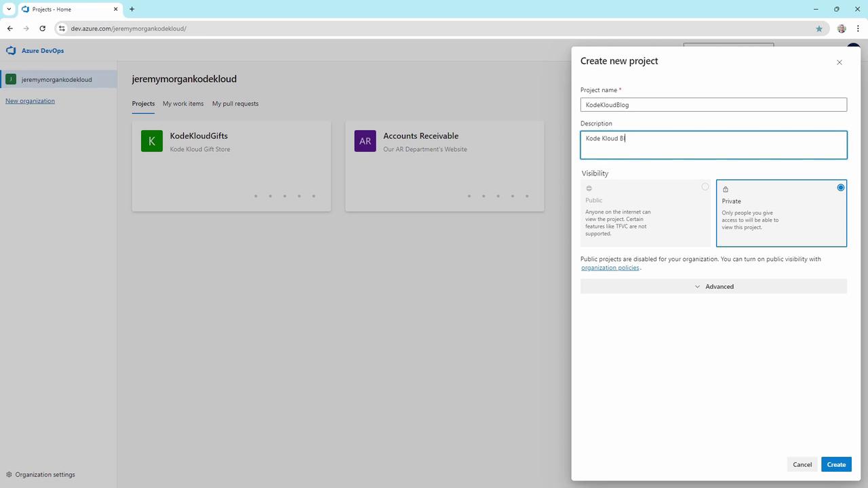The height and width of the screenshot is (488, 868).
Task: Close the Projects - Home browser tab
Action: tap(117, 9)
